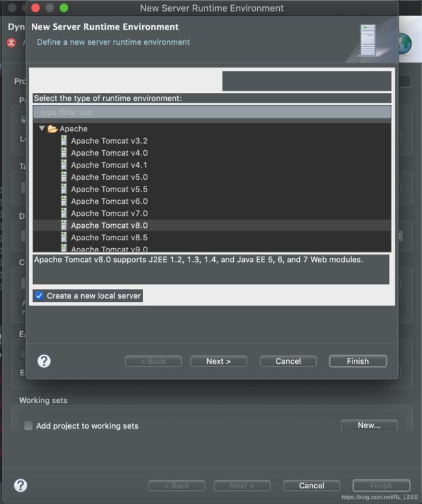Click Finish in New Server Runtime dialog
The height and width of the screenshot is (504, 422).
tap(358, 361)
